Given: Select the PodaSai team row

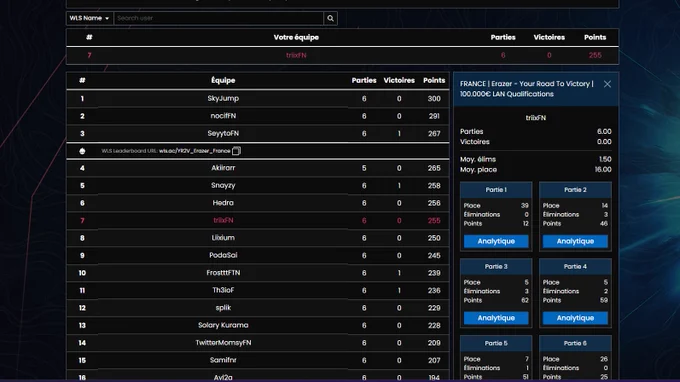Looking at the screenshot, I should (x=258, y=255).
